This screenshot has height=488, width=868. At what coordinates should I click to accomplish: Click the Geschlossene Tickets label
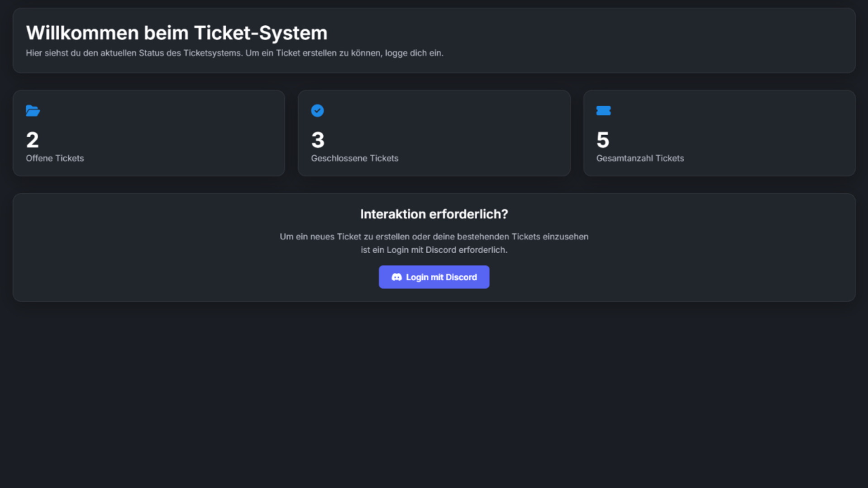[x=354, y=158]
